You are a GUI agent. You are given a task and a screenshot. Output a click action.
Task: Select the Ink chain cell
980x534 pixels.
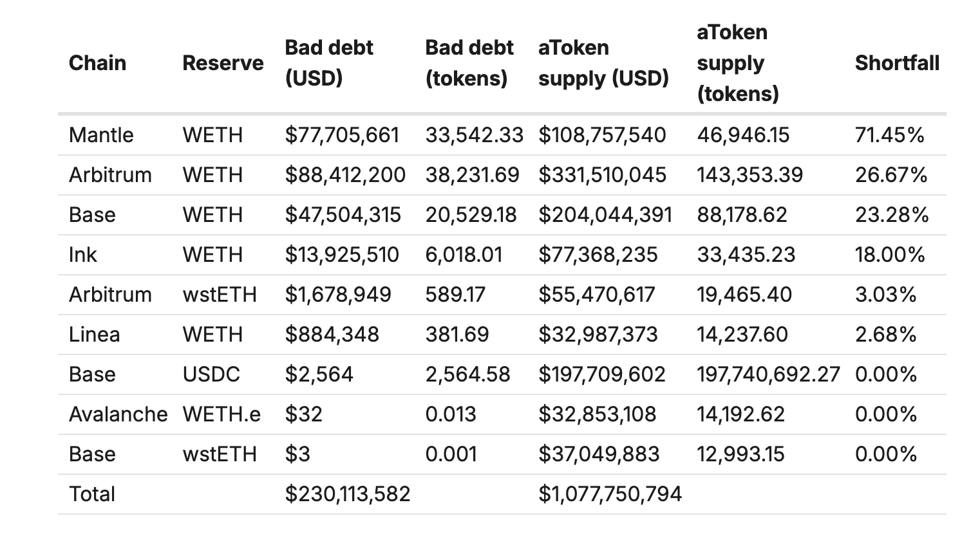82,255
